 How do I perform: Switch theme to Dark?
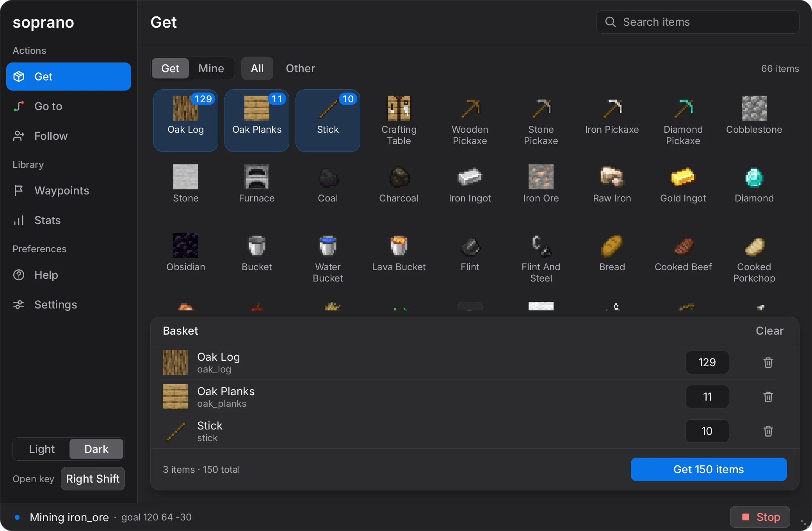point(96,449)
